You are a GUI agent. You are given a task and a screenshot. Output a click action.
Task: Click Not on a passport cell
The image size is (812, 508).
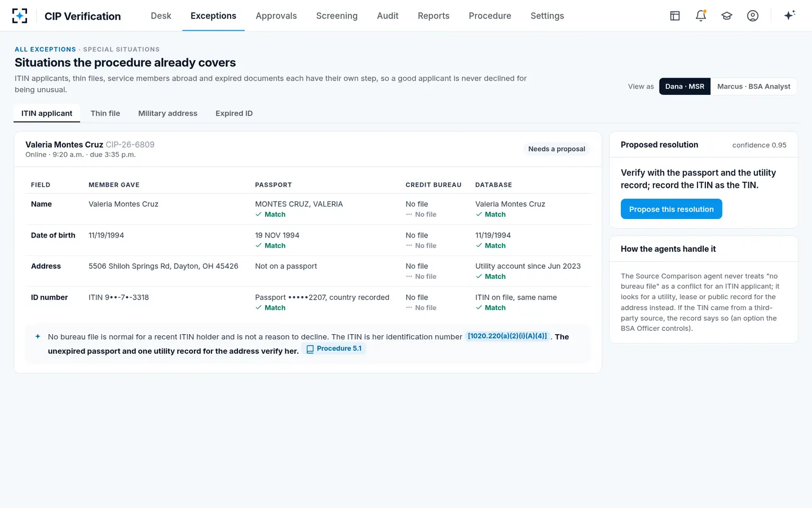click(x=286, y=266)
